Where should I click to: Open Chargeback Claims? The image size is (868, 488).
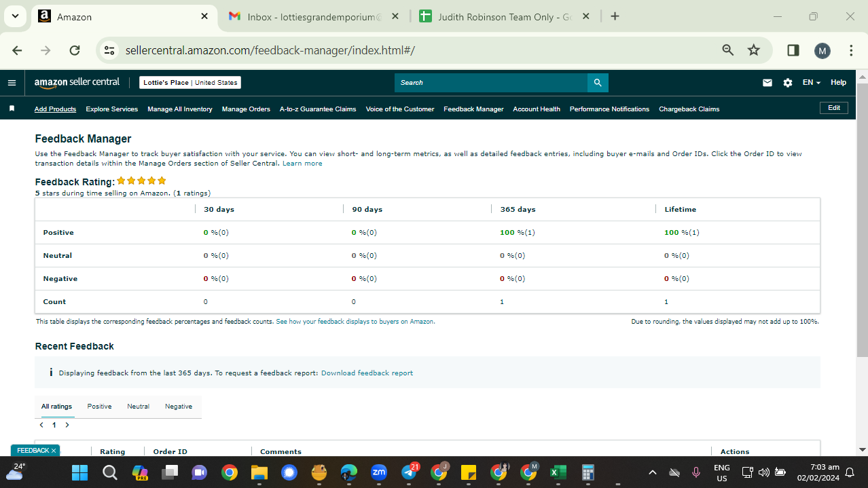(x=689, y=109)
